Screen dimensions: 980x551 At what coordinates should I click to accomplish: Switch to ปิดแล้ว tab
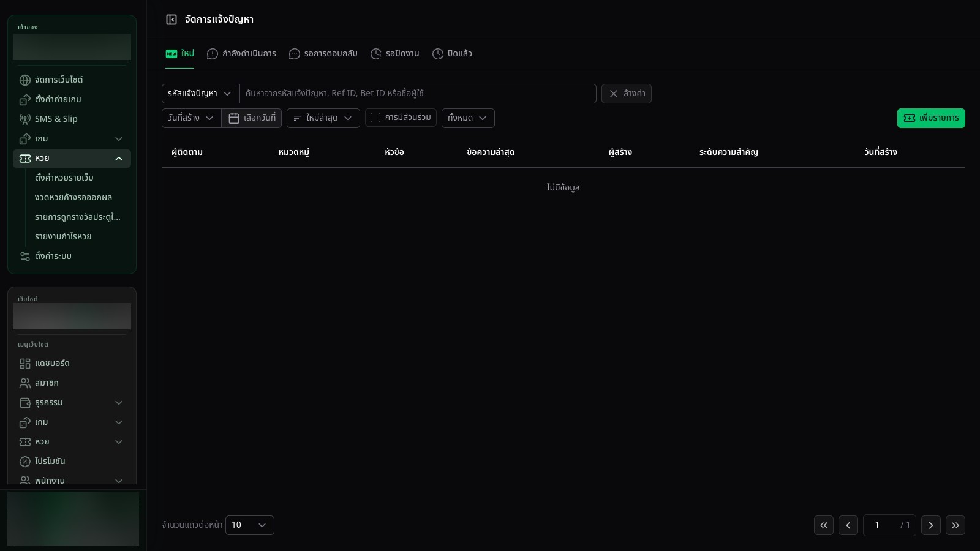(452, 54)
